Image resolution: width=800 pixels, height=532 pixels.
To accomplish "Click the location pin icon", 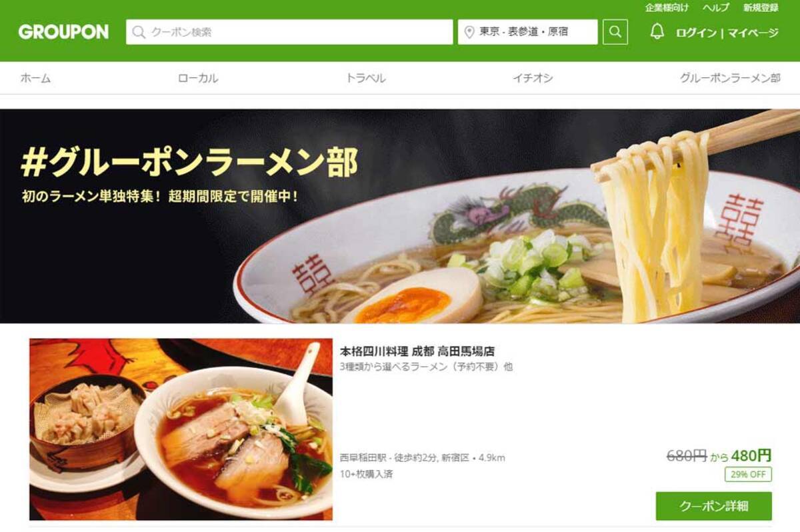I will pos(469,32).
